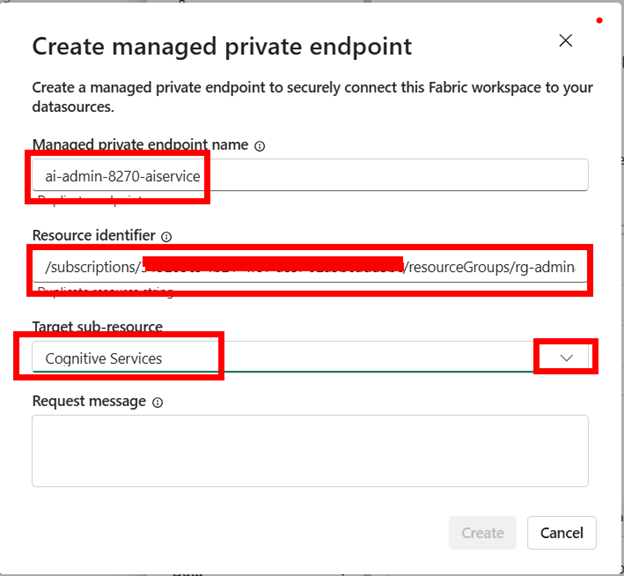Expand the Target sub-resource chevron arrow
This screenshot has height=576, width=624.
[566, 358]
